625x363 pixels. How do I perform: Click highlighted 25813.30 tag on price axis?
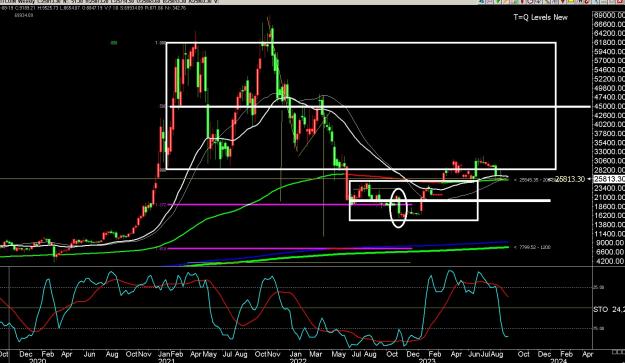[x=609, y=179]
